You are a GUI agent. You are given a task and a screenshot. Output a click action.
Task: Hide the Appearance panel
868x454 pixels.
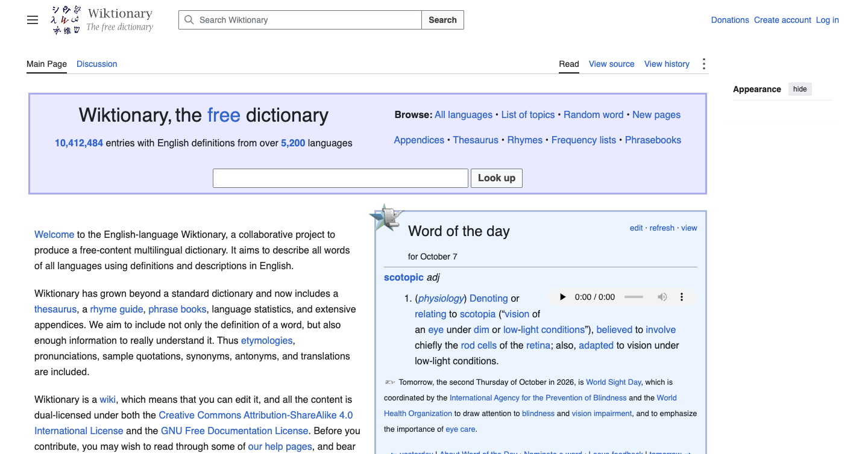click(x=800, y=89)
